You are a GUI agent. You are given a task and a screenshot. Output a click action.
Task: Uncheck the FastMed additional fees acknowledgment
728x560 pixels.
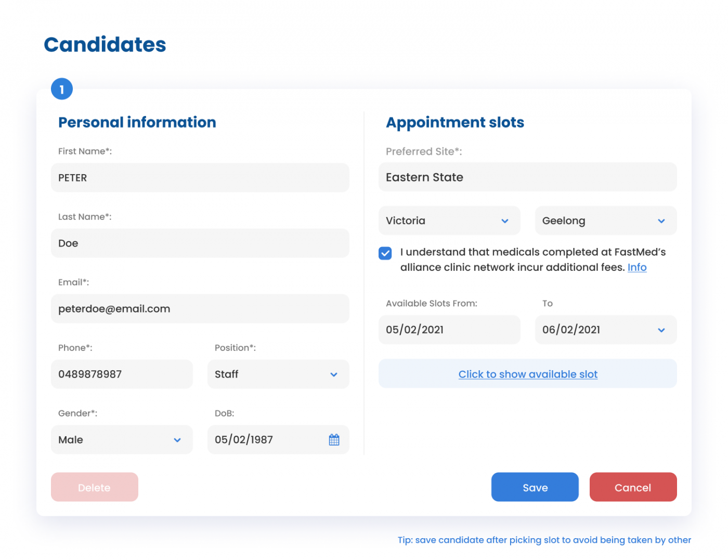point(385,253)
